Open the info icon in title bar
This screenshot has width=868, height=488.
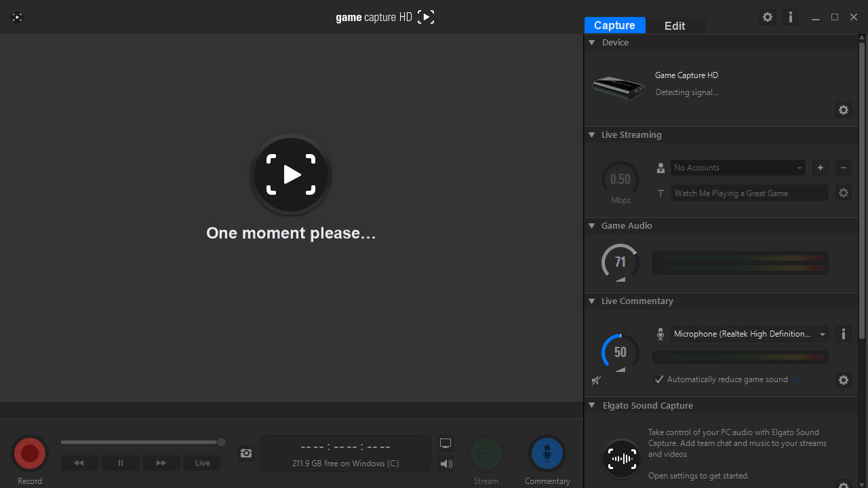(790, 17)
